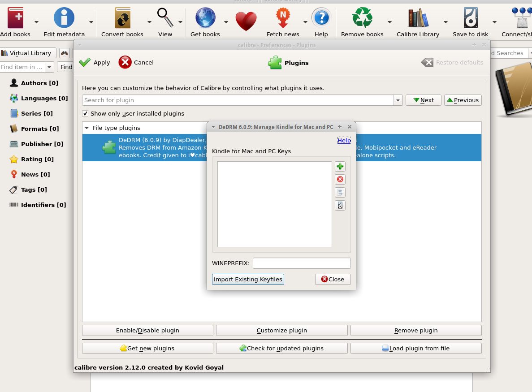Collapse the File type plugins group
532x392 pixels.
87,128
